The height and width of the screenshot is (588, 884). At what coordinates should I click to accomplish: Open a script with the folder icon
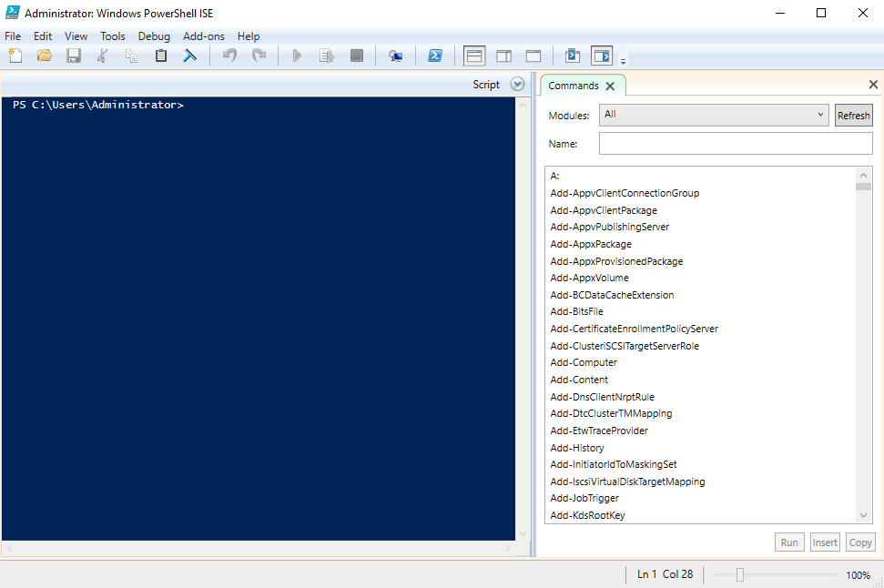coord(44,56)
